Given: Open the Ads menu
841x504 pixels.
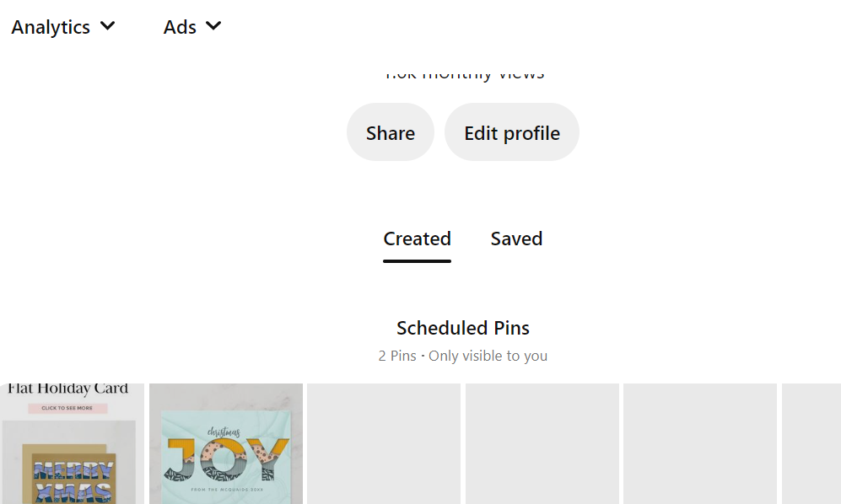Looking at the screenshot, I should 192,27.
